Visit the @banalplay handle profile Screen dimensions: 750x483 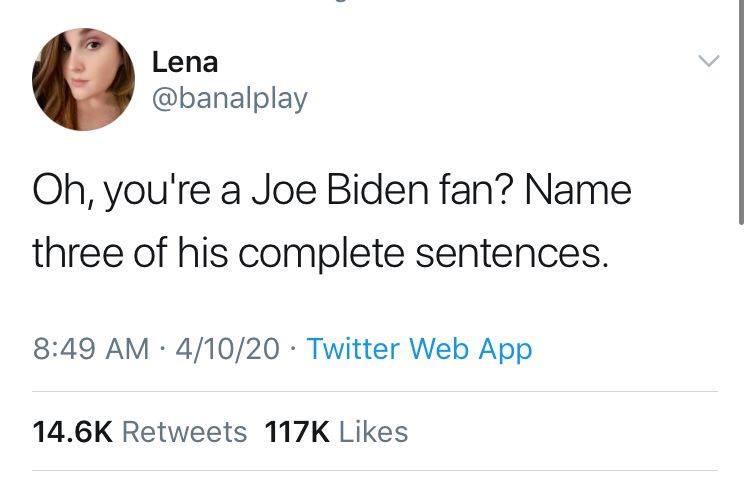[230, 99]
